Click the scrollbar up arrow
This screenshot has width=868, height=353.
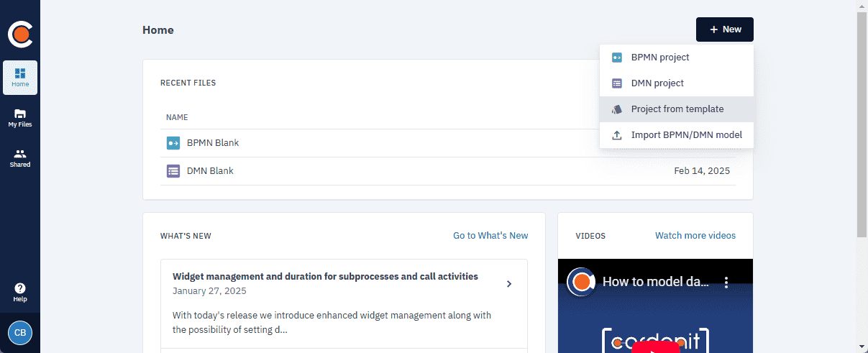pos(862,6)
